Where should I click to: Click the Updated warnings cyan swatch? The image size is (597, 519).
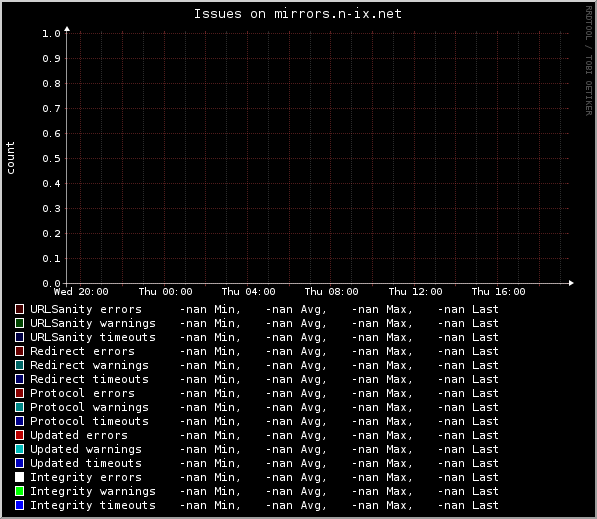(19, 449)
